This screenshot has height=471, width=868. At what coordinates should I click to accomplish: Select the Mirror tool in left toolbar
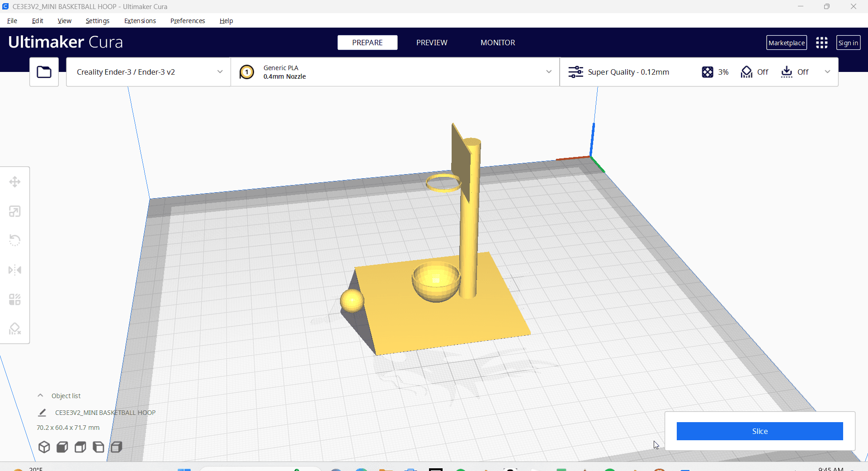click(15, 270)
